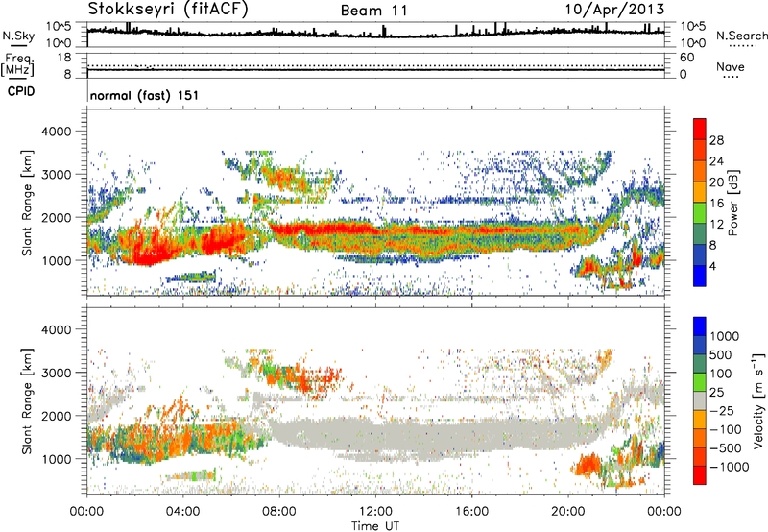Viewport: 768px width, 532px height.
Task: Click the 'Power [dB]' colorbar label
Action: click(x=732, y=203)
